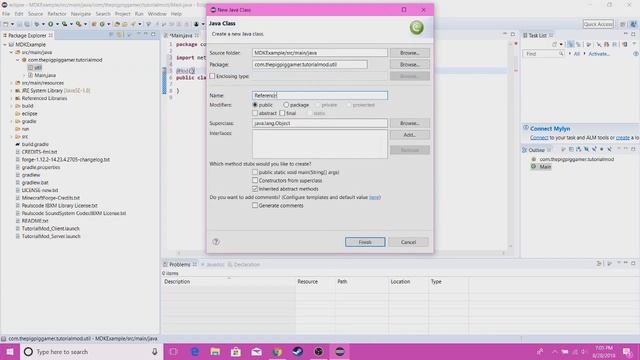Viewport: 640px width, 360px height.
Task: Enable the Generate comments checkbox
Action: (255, 205)
